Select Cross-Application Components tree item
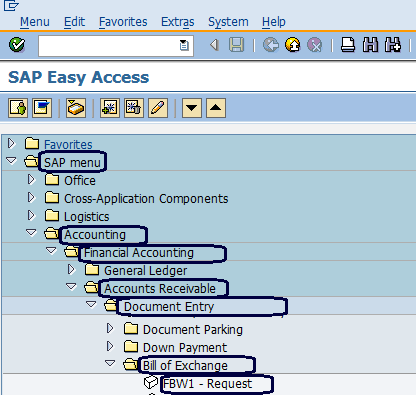 pyautogui.click(x=146, y=199)
